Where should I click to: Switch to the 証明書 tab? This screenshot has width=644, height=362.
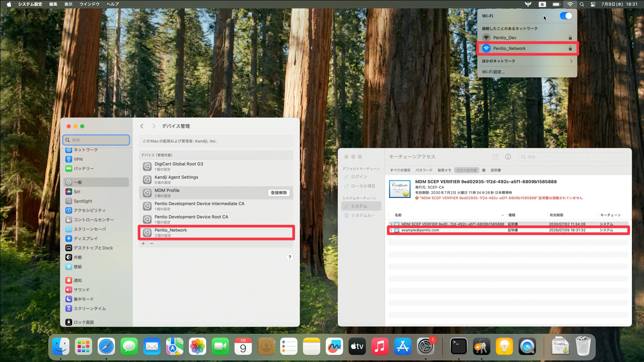(x=495, y=170)
